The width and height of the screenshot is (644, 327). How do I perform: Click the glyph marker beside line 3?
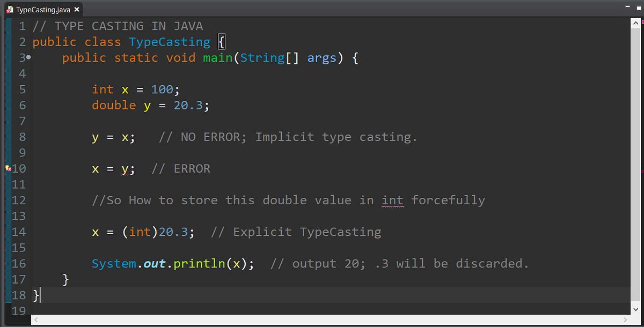(30, 56)
